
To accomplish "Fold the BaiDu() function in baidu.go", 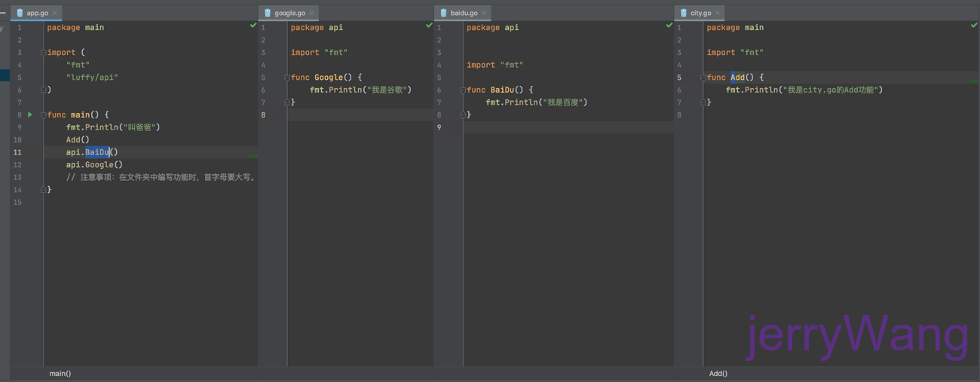I will [x=462, y=90].
